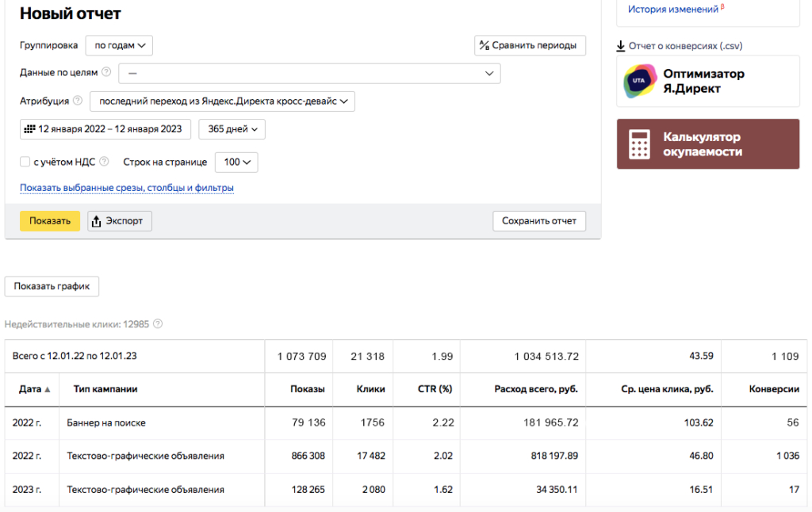
Task: Click Баннер на поиске row label
Action: coord(106,422)
